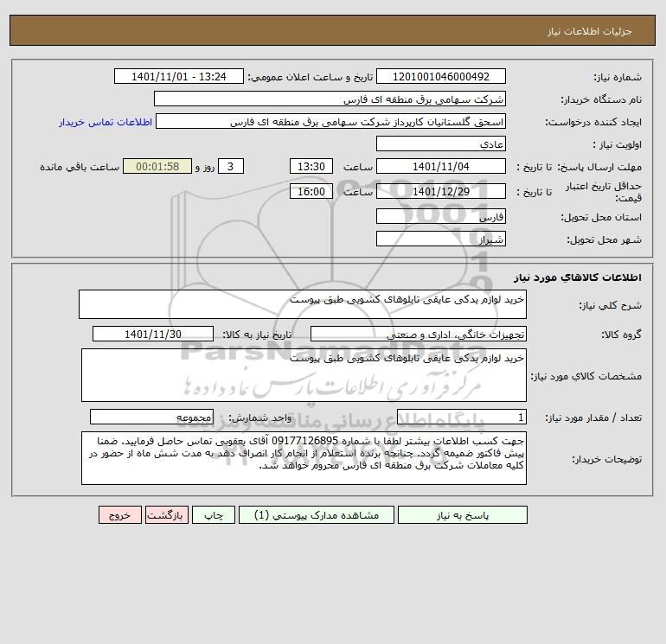Click the جزئیات اطلاعات نیاز header title
Viewport: 666px width, 644px height.
pyautogui.click(x=590, y=32)
